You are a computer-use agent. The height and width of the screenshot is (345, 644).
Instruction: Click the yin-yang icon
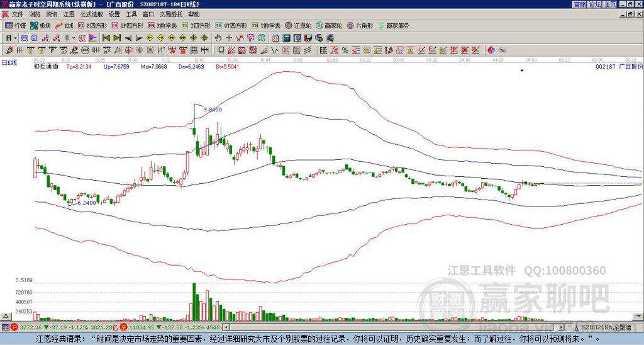(491, 50)
